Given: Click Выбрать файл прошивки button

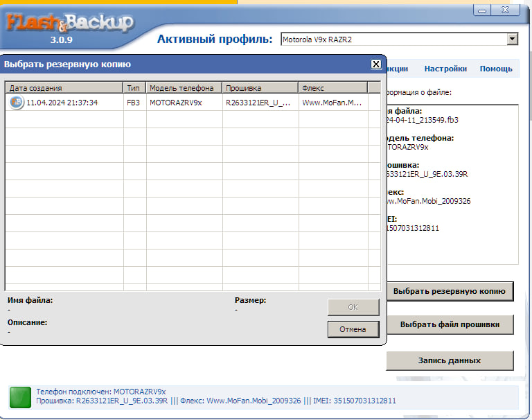Looking at the screenshot, I should (450, 324).
